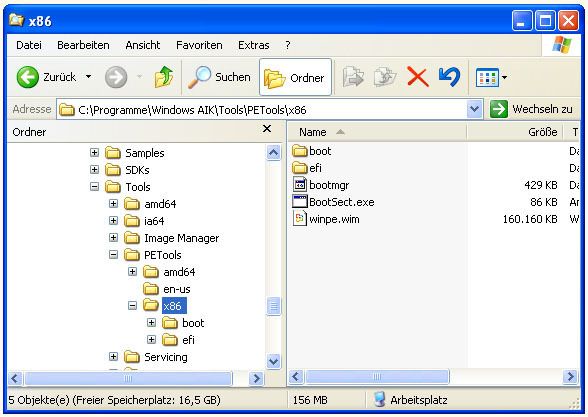The image size is (588, 417).
Task: Click the Move To folder toolbar icon
Action: [x=353, y=77]
